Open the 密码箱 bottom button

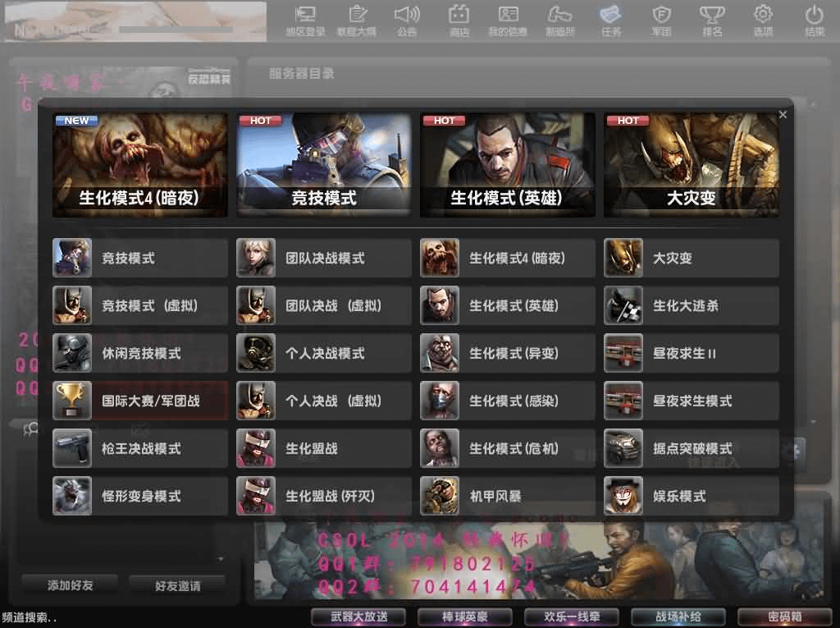[x=785, y=617]
